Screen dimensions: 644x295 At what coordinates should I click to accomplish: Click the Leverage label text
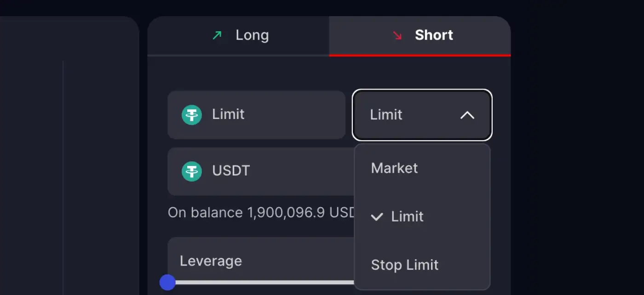click(211, 261)
